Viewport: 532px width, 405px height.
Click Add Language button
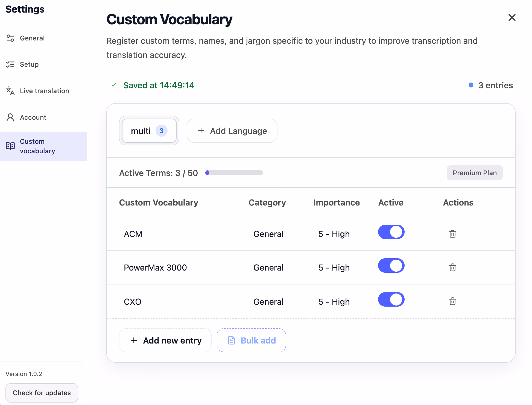[x=232, y=131]
